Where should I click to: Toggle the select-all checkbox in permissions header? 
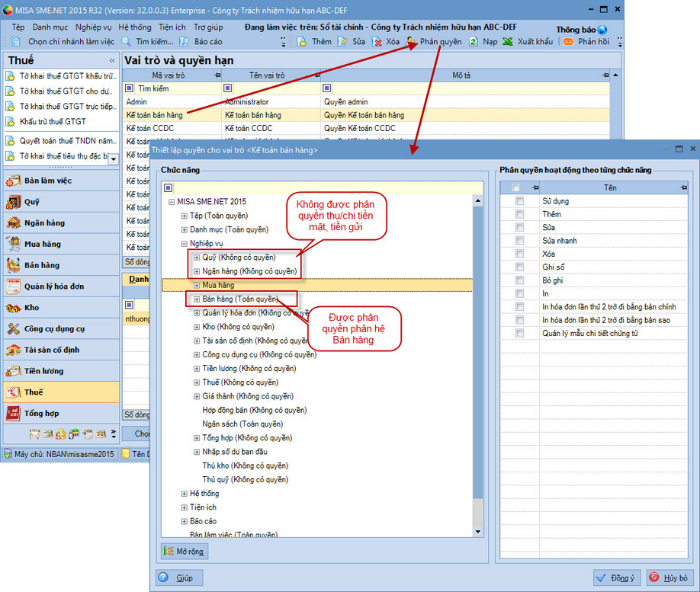515,188
